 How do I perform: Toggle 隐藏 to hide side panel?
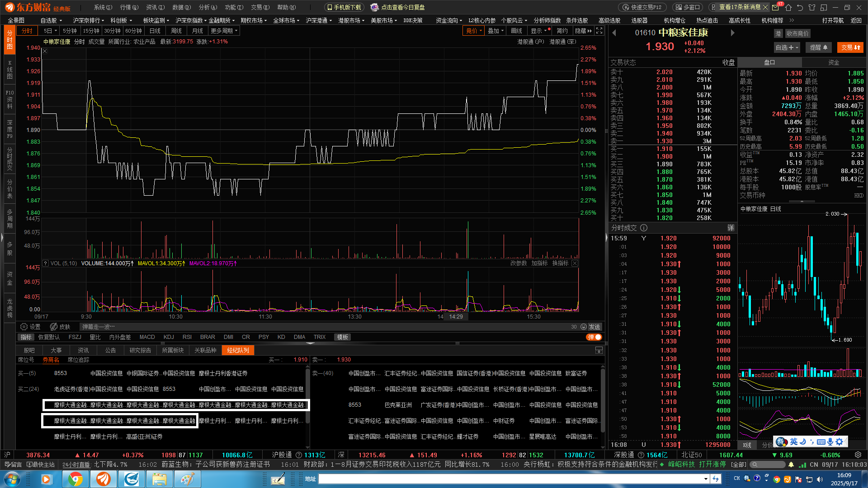coord(583,31)
